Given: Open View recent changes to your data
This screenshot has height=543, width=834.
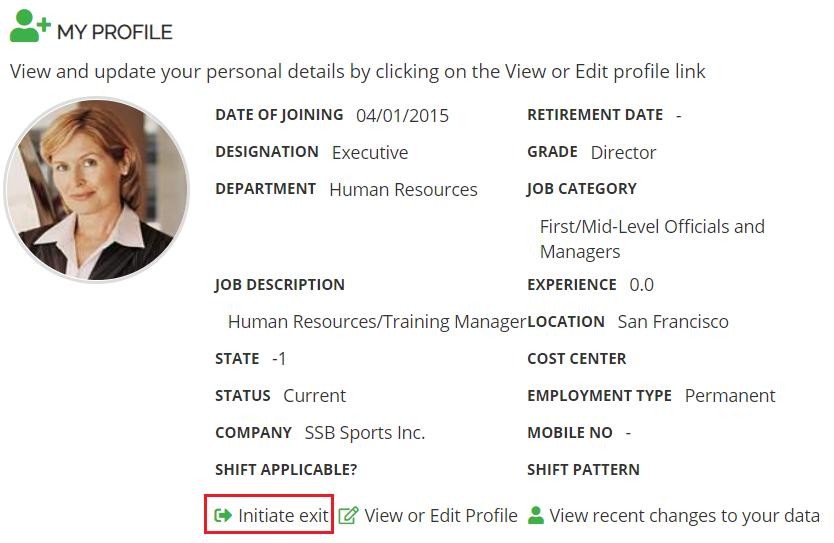Looking at the screenshot, I should tap(684, 516).
